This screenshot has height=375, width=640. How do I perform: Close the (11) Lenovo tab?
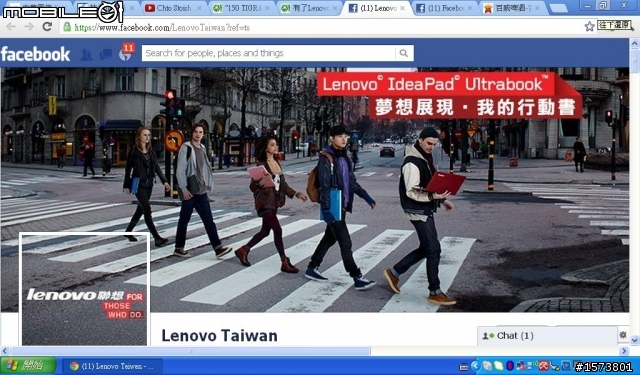(x=402, y=8)
